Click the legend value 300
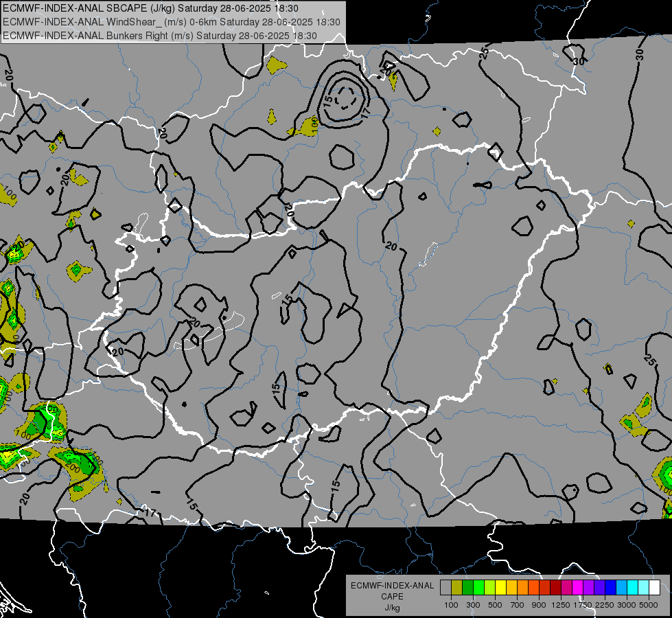This screenshot has height=618, width=672. point(473,605)
